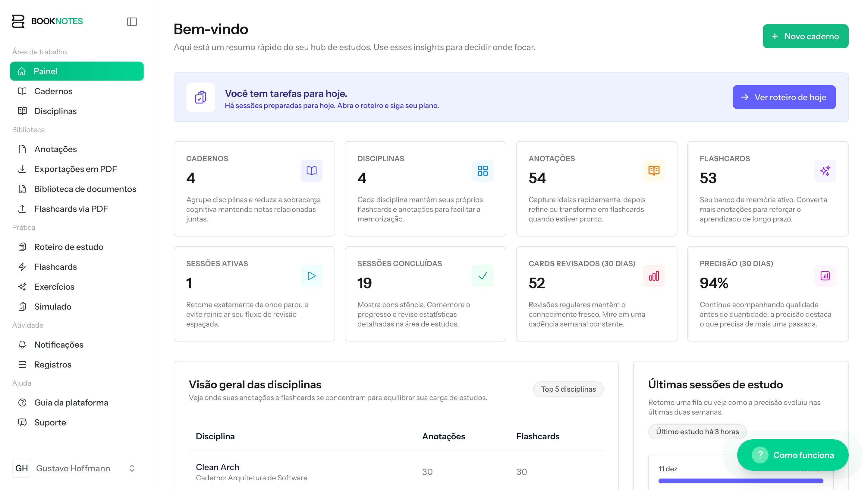Toggle the sidebar collapse control next to BookNotes
The width and height of the screenshot is (868, 490).
[x=132, y=22]
